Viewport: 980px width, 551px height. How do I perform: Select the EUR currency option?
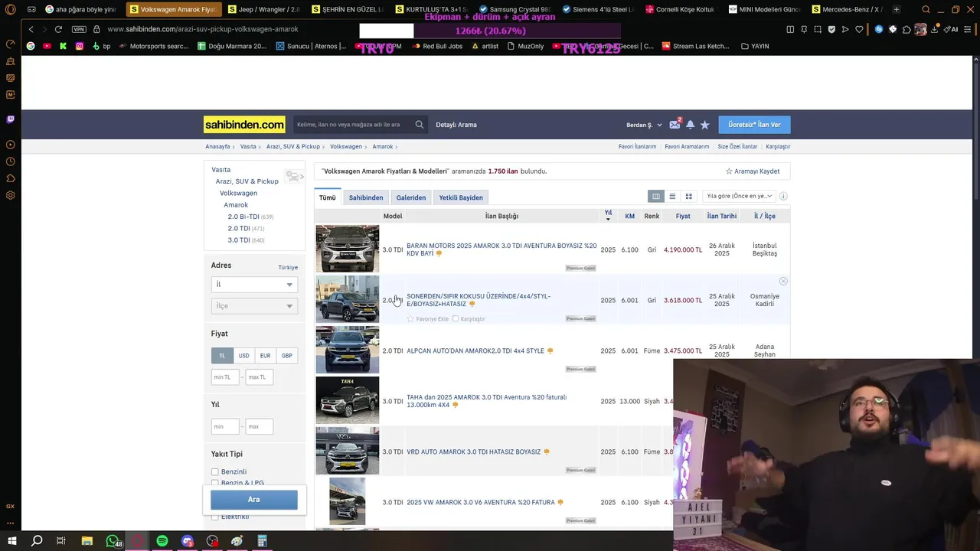[265, 356]
